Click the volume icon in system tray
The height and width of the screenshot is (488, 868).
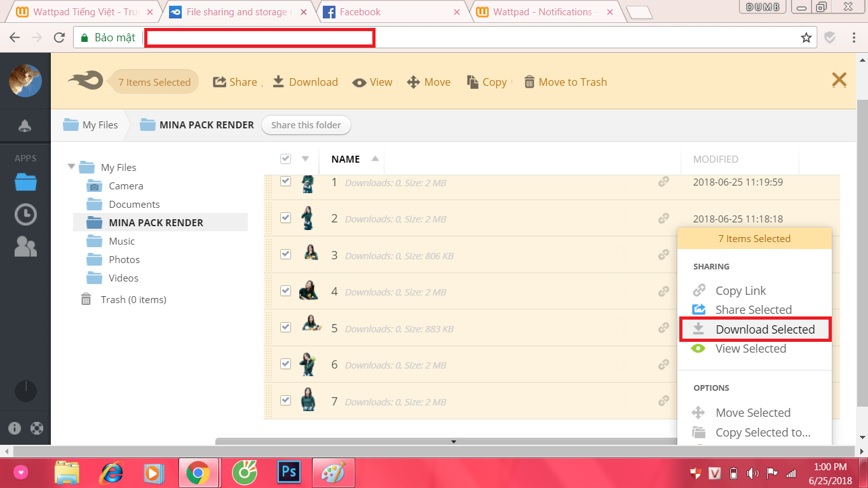pyautogui.click(x=753, y=473)
